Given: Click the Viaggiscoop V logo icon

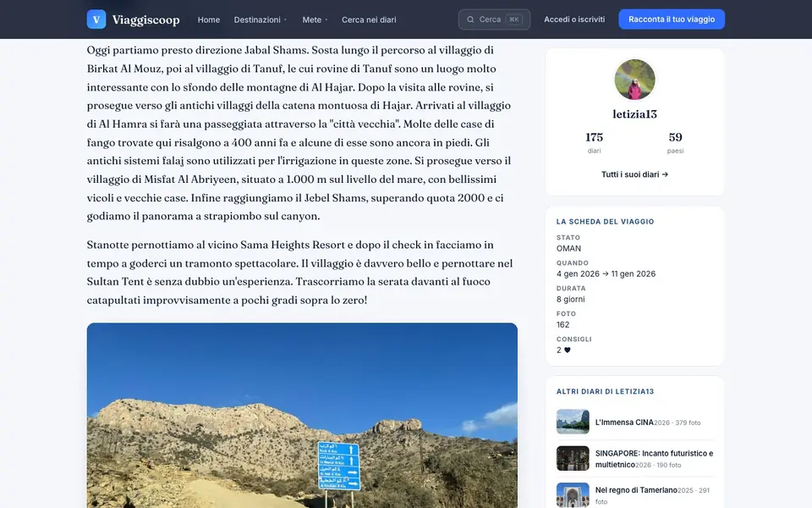Looking at the screenshot, I should [x=96, y=19].
